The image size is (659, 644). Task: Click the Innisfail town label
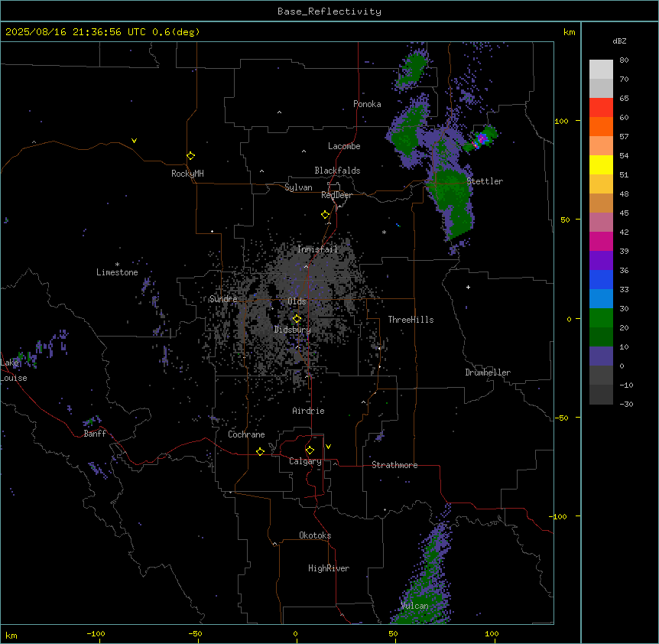pyautogui.click(x=317, y=249)
